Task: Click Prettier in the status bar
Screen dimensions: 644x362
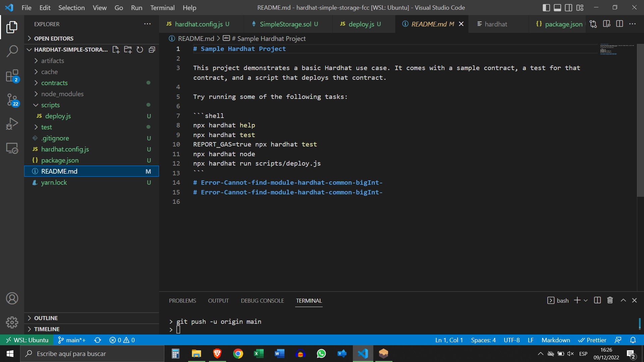Action: [592, 340]
